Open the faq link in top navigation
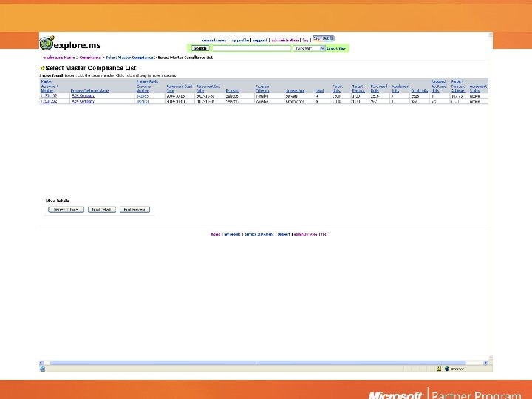The height and width of the screenshot is (399, 532). coord(305,41)
